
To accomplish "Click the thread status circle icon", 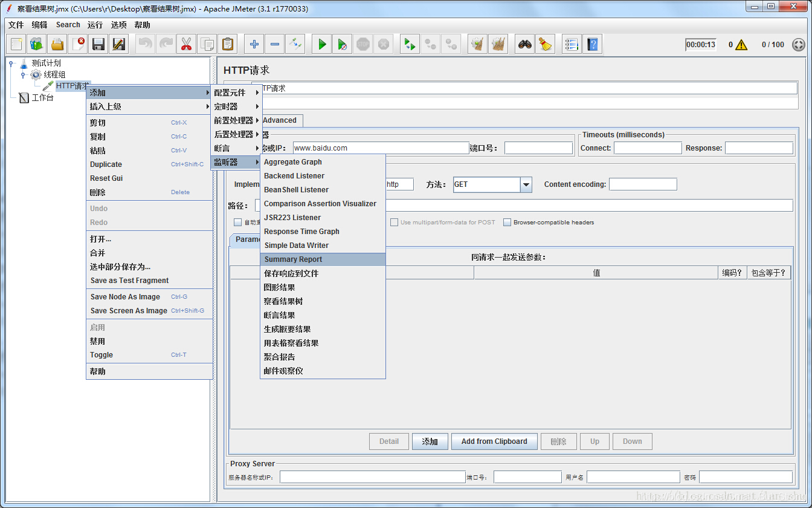I will 798,45.
